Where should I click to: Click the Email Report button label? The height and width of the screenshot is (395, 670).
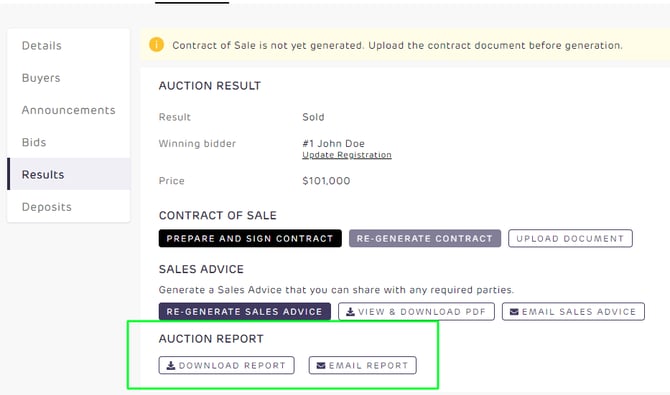pyautogui.click(x=369, y=366)
